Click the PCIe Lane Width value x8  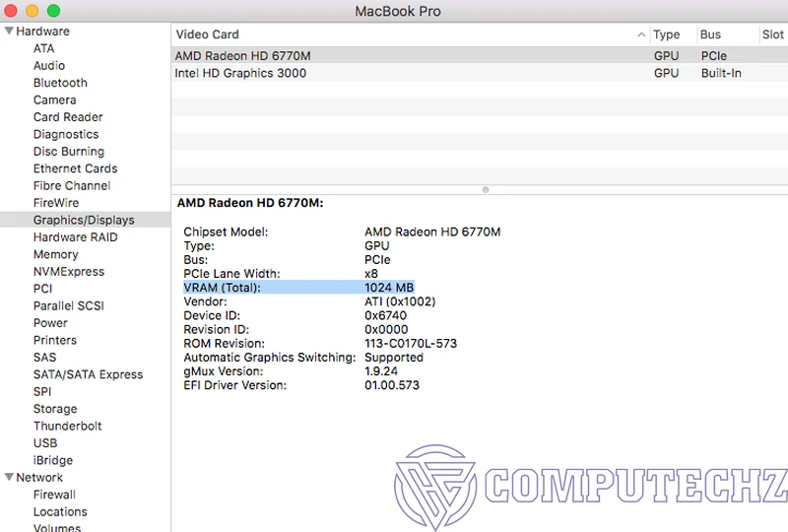pos(371,274)
